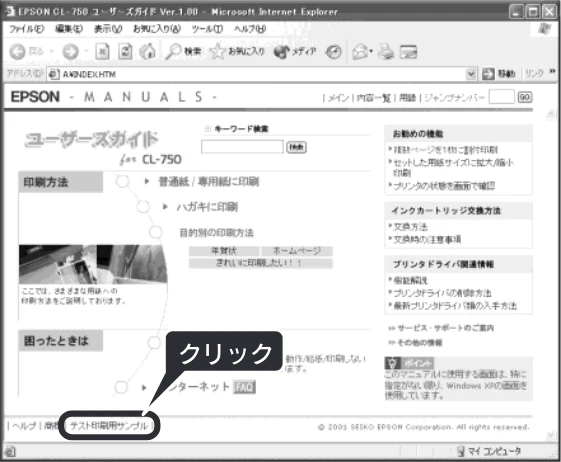Click the page scrollbar up arrow

[551, 115]
